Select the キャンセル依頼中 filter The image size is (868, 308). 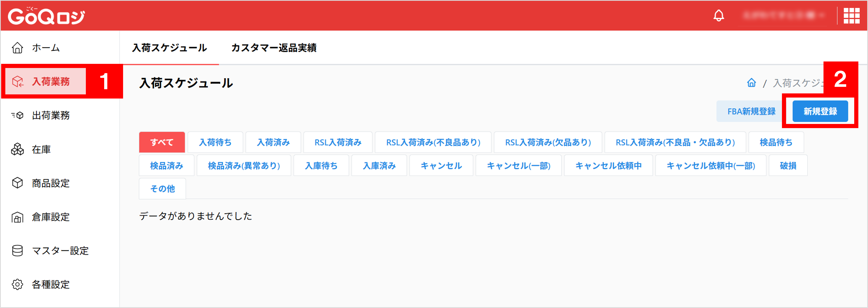click(608, 166)
